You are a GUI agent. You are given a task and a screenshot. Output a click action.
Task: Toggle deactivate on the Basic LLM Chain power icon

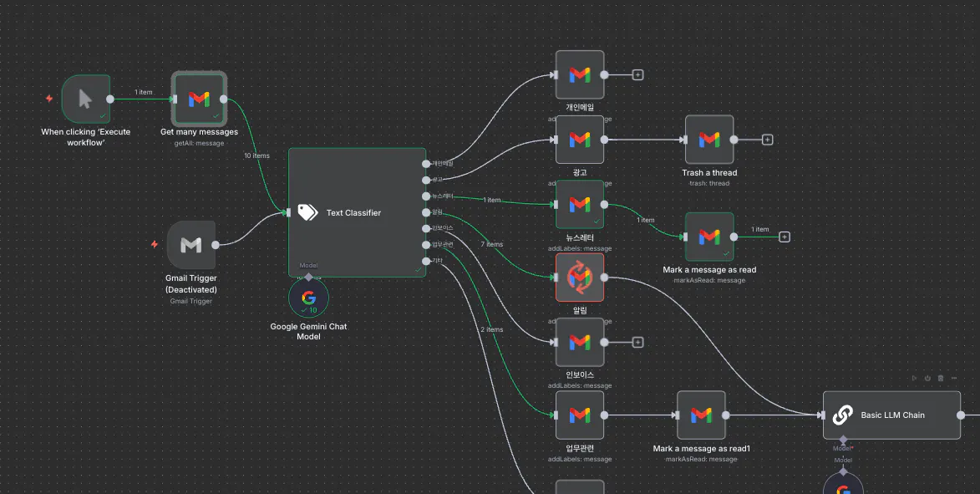[x=927, y=378]
